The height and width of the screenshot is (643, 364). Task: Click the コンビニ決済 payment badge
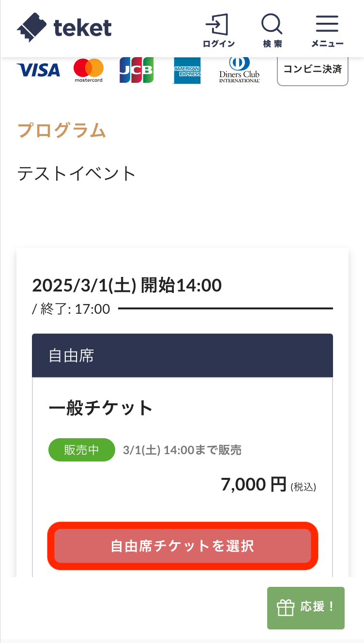[x=312, y=69]
